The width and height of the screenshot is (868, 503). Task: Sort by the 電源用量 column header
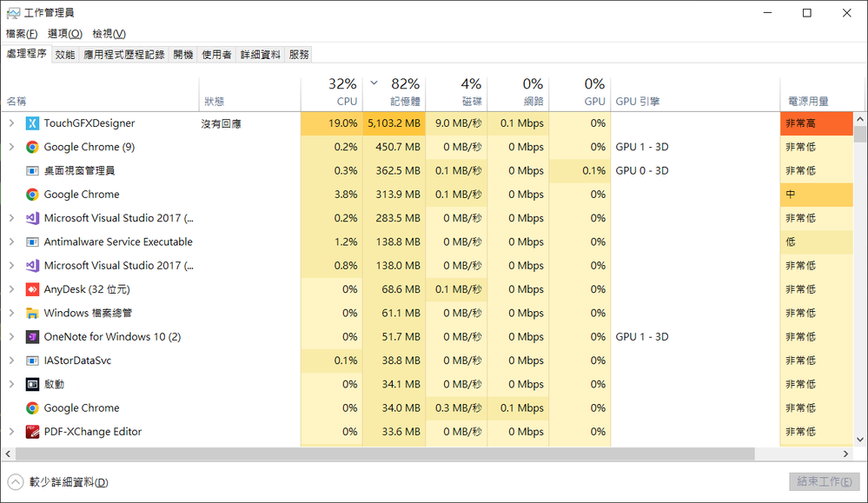822,95
